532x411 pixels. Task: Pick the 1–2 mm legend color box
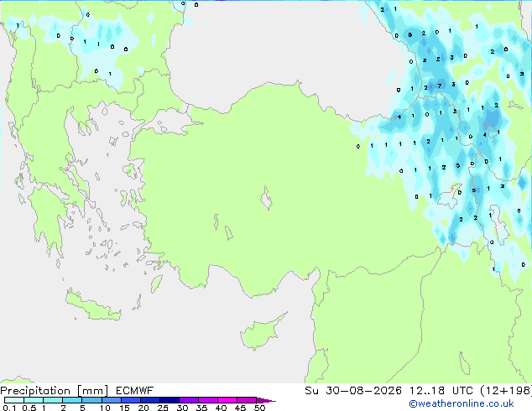tap(53, 400)
